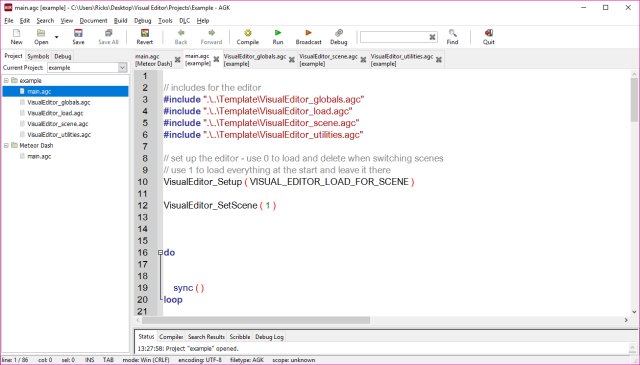Switch to the Symbols sidebar tab
This screenshot has width=640, height=365.
coord(38,56)
